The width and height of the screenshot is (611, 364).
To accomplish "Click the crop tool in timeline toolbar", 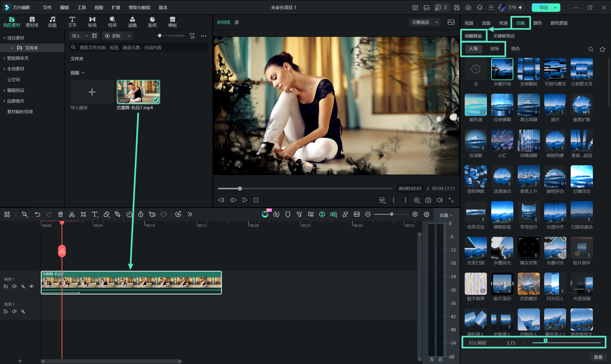I will pyautogui.click(x=83, y=214).
